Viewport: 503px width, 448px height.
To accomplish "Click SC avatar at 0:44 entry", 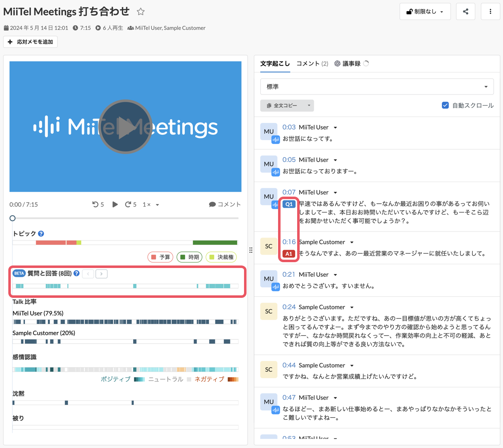I will [x=269, y=369].
